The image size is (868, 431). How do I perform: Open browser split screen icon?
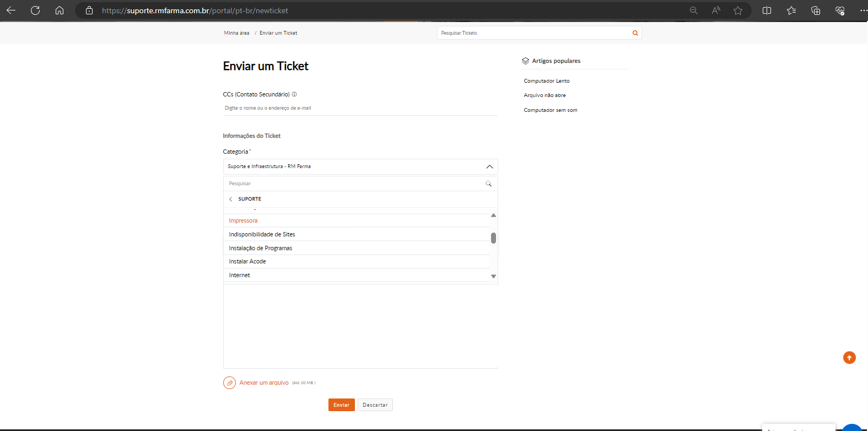click(767, 10)
